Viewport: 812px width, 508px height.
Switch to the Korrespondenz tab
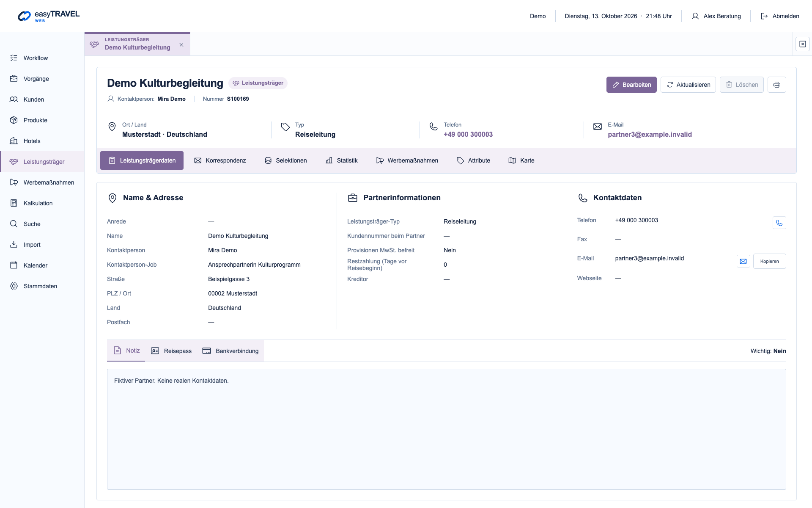click(220, 160)
